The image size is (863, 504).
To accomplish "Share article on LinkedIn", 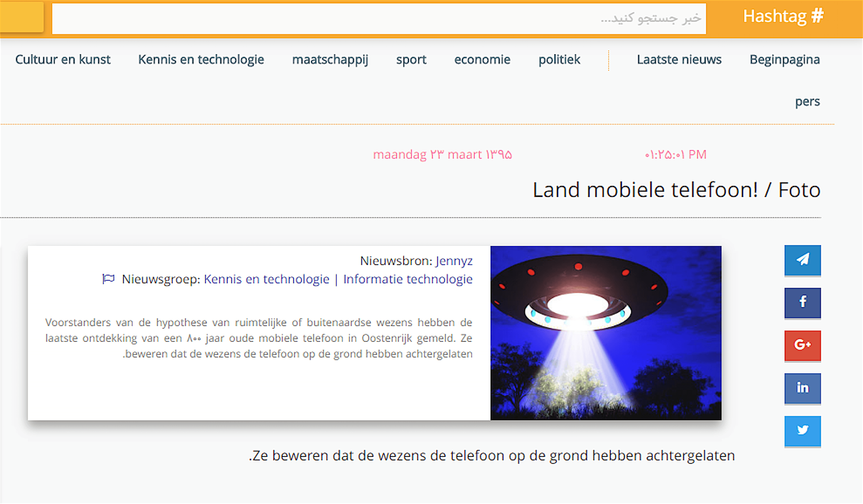I will [x=802, y=388].
